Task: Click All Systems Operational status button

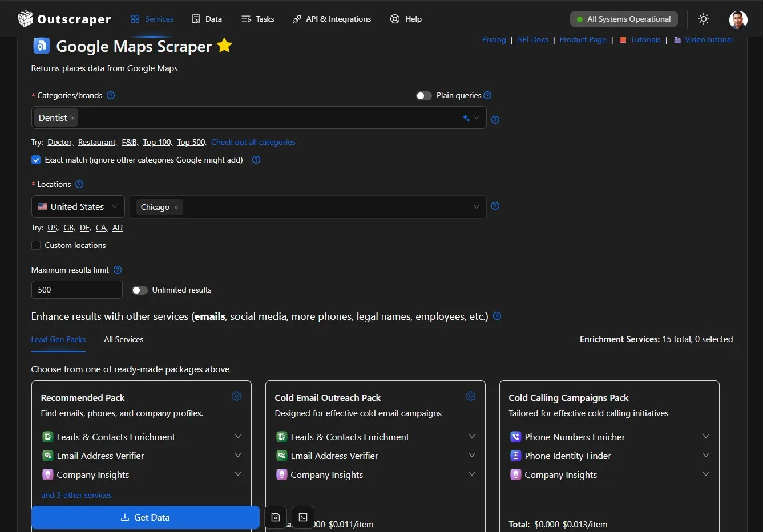Action: tap(624, 19)
